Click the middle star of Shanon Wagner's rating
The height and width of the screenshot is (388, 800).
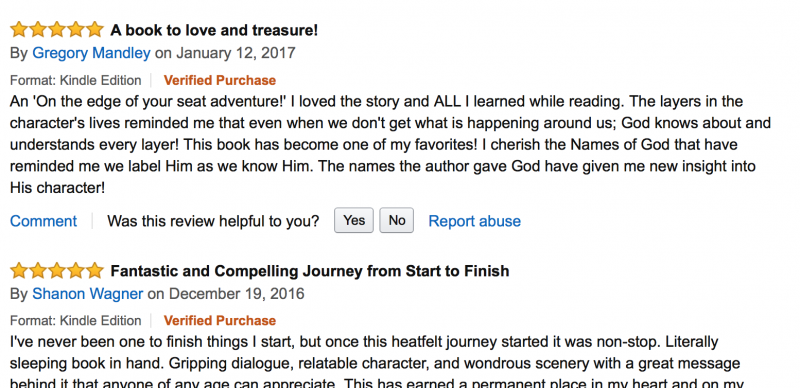click(57, 270)
